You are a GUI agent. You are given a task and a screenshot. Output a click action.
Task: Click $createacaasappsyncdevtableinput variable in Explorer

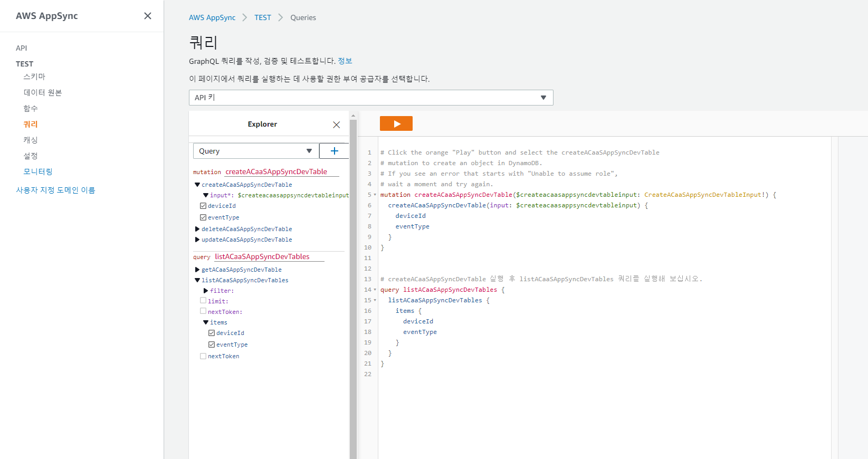point(293,195)
